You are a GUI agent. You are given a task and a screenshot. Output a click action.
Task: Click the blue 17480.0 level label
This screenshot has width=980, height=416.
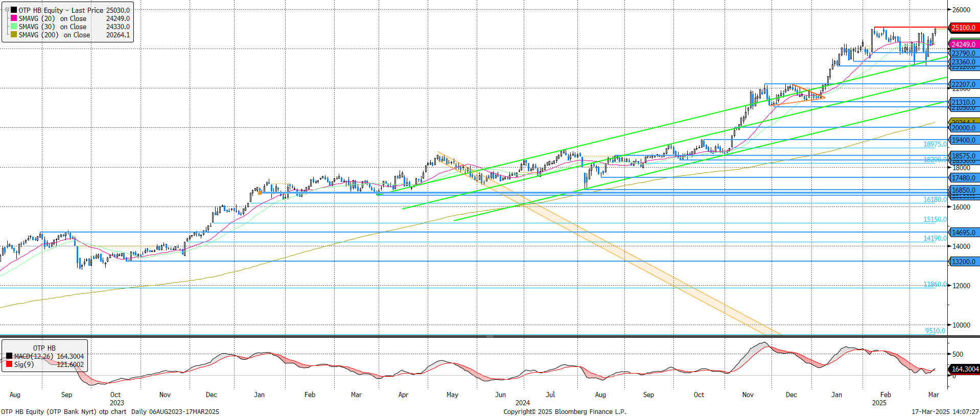[964, 178]
